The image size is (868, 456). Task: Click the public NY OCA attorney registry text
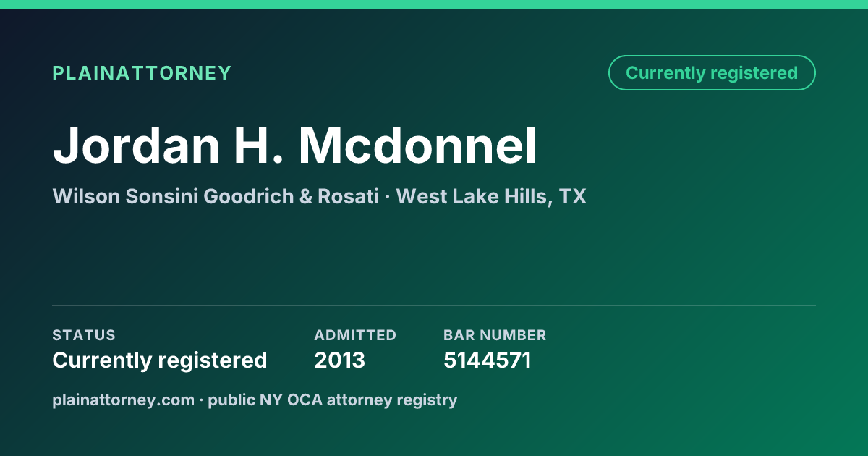(x=333, y=400)
